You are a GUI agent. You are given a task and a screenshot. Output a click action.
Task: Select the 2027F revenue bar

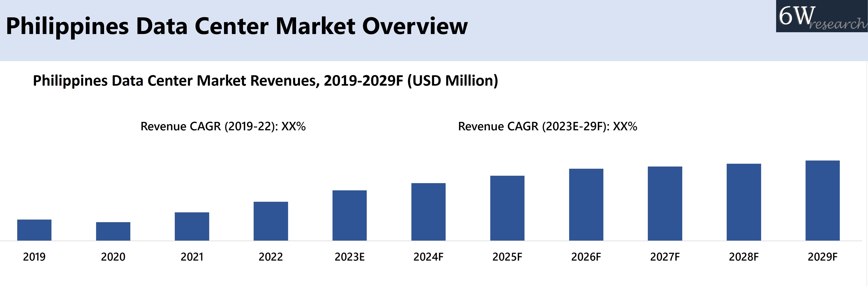tap(665, 204)
